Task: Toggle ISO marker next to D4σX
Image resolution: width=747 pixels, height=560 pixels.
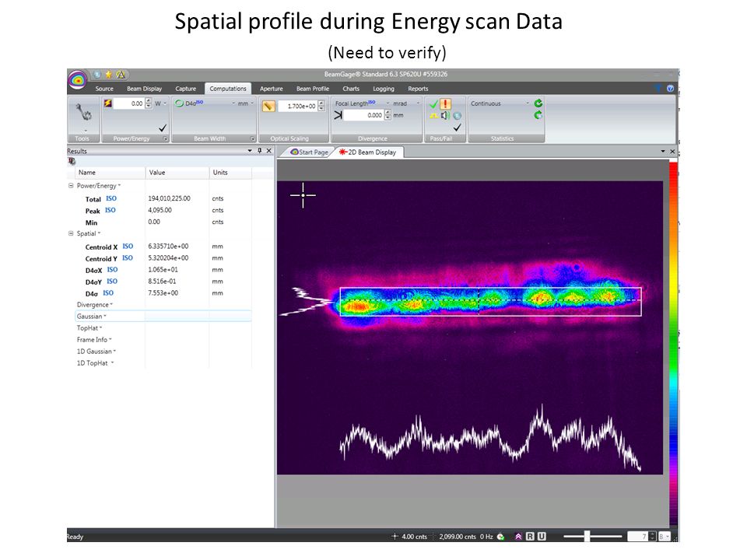Action: click(112, 270)
